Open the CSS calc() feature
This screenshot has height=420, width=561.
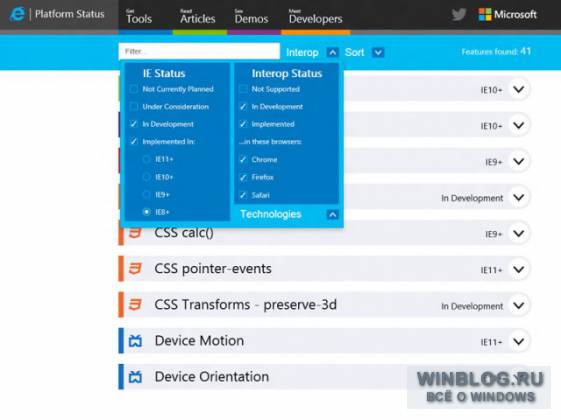click(x=184, y=233)
